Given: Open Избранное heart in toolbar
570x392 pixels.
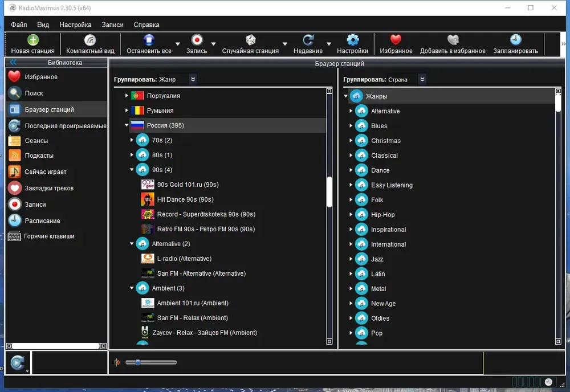Looking at the screenshot, I should [396, 40].
